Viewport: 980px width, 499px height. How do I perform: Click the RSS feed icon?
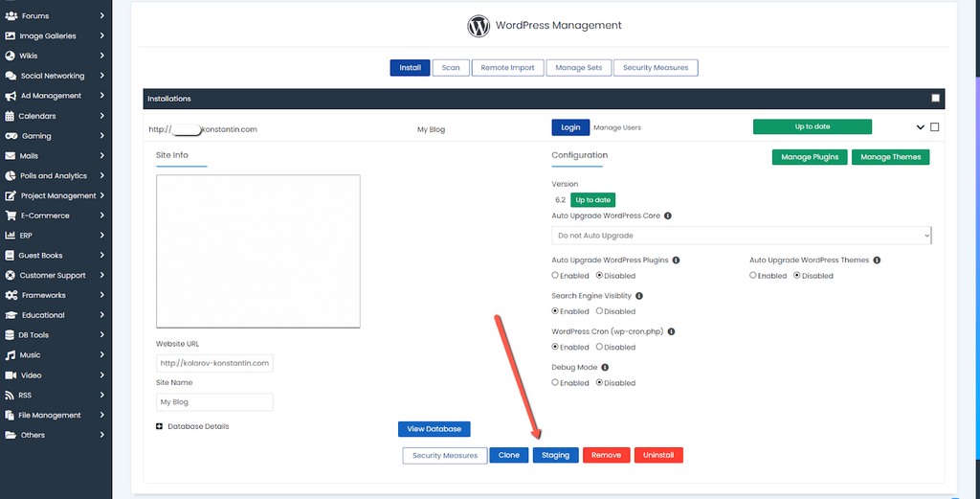tap(11, 395)
